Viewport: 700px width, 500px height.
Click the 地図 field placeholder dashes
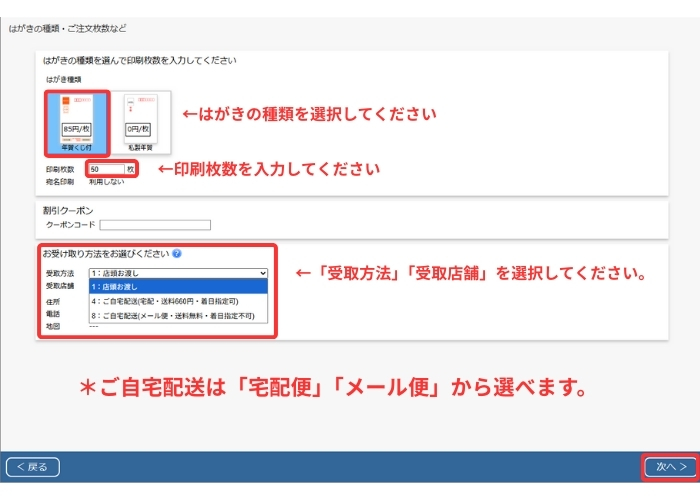pos(94,326)
